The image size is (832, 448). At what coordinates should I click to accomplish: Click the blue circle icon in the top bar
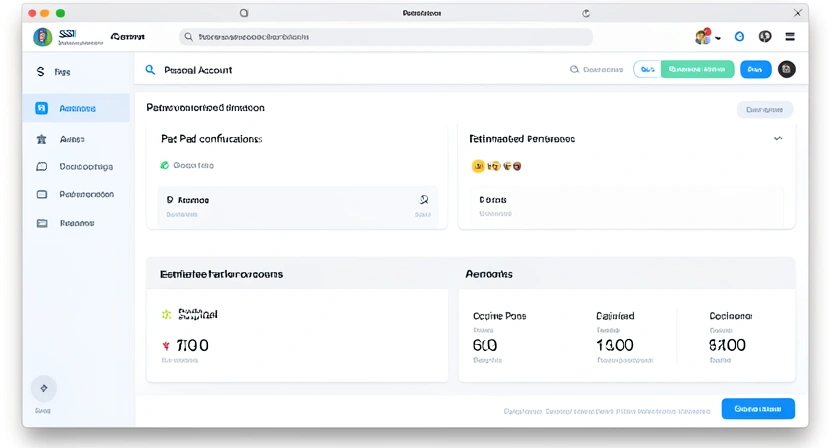pyautogui.click(x=739, y=37)
